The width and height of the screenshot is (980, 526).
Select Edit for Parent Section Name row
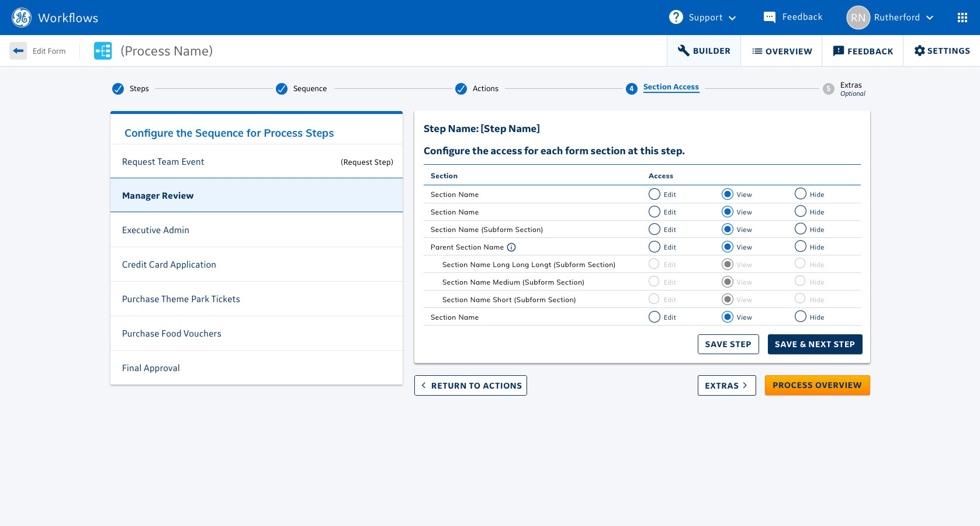[x=655, y=247]
